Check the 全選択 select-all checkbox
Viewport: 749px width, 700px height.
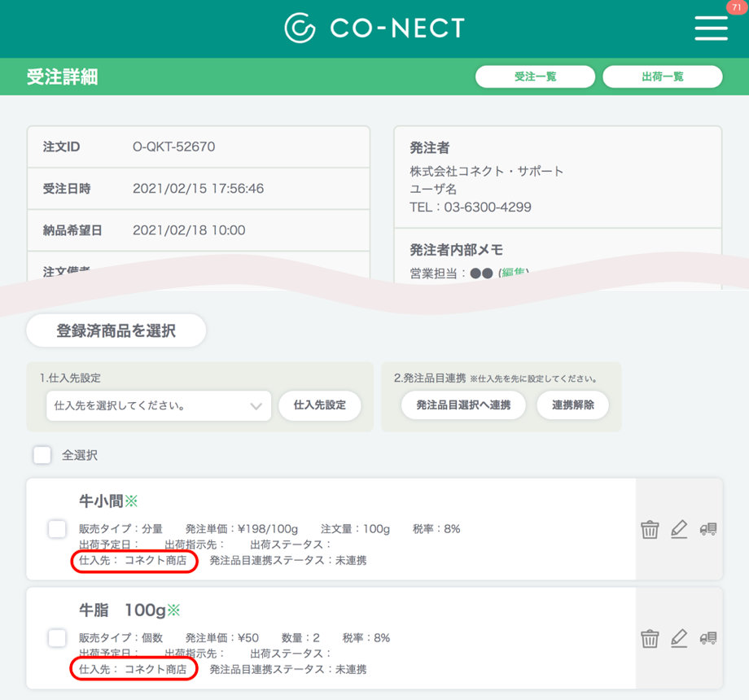[x=42, y=455]
